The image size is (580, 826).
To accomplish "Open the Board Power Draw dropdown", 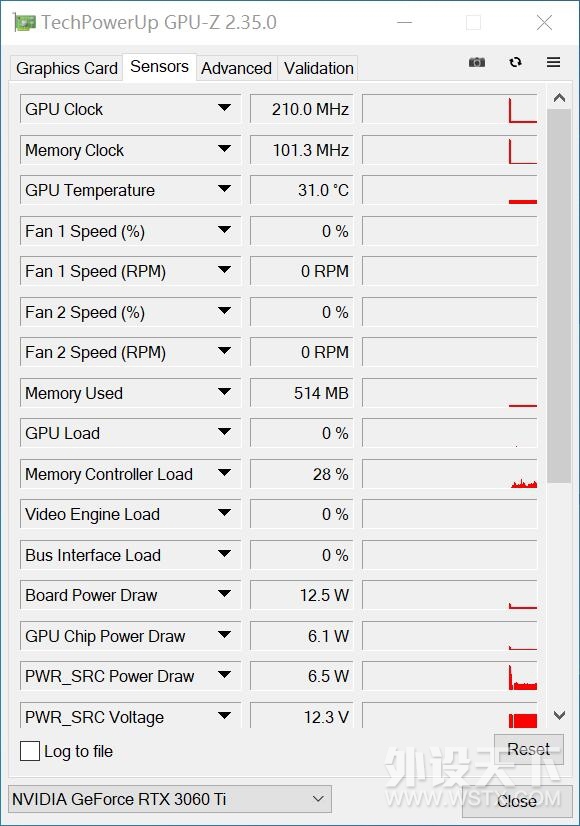I will click(x=224, y=594).
